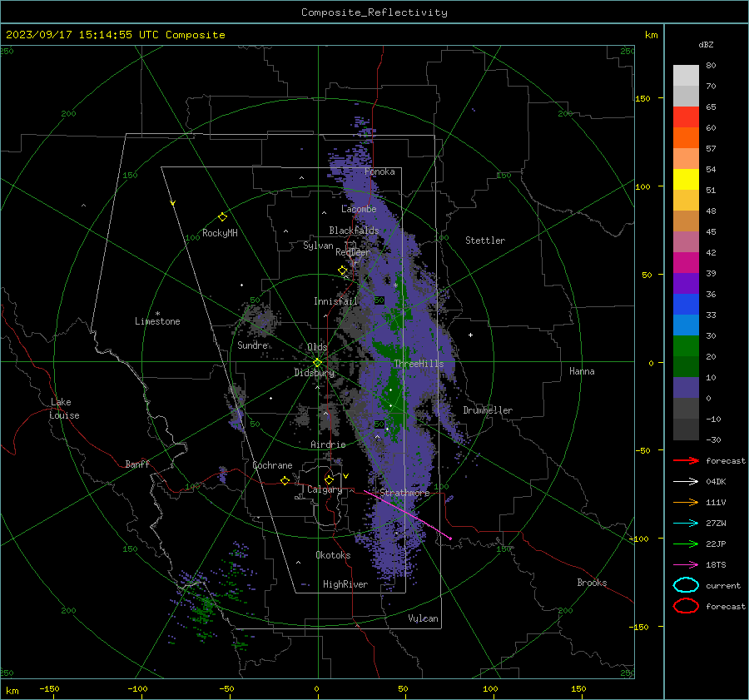
Task: Click the Brooks city label
Action: tap(592, 583)
